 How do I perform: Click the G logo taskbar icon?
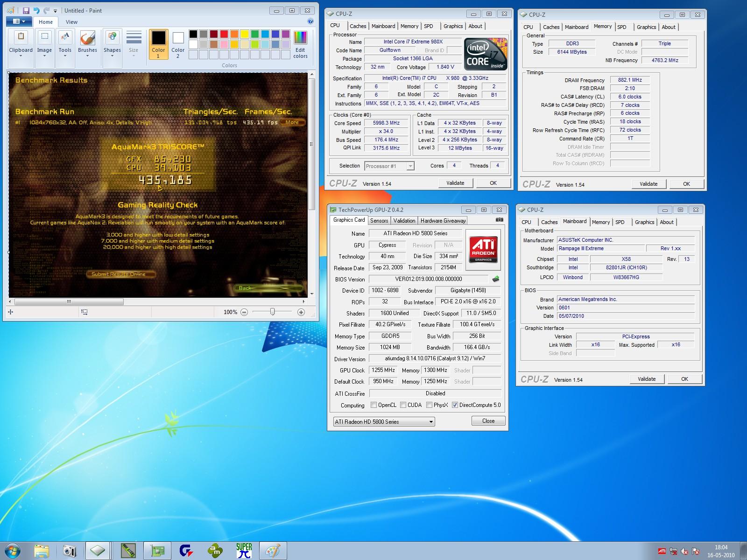coord(186,551)
